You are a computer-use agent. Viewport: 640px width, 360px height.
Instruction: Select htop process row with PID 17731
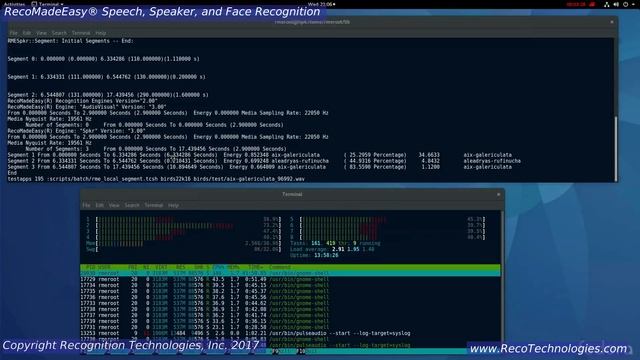(290, 327)
